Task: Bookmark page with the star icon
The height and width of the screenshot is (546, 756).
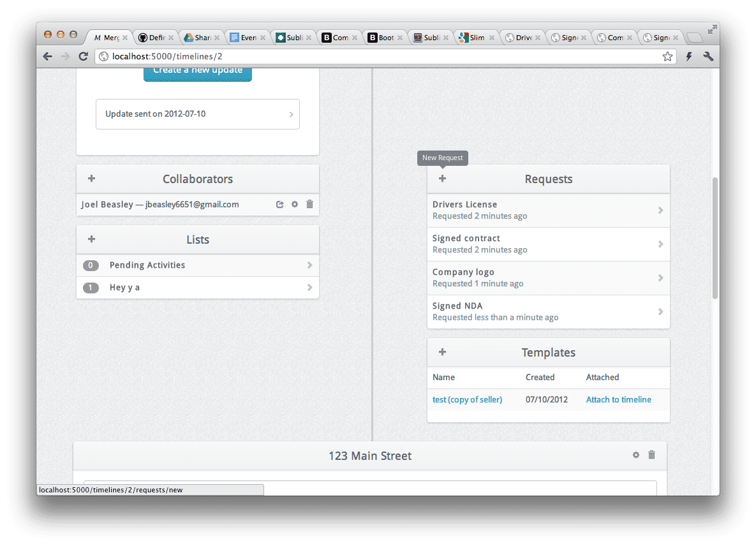Action: (x=667, y=56)
